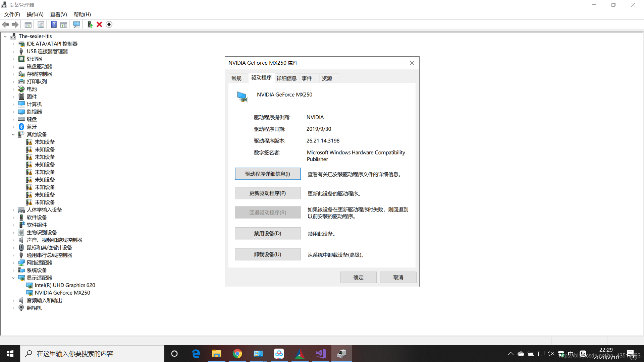This screenshot has height=362, width=644.
Task: Click the Help toolbar icon
Action: tap(54, 24)
